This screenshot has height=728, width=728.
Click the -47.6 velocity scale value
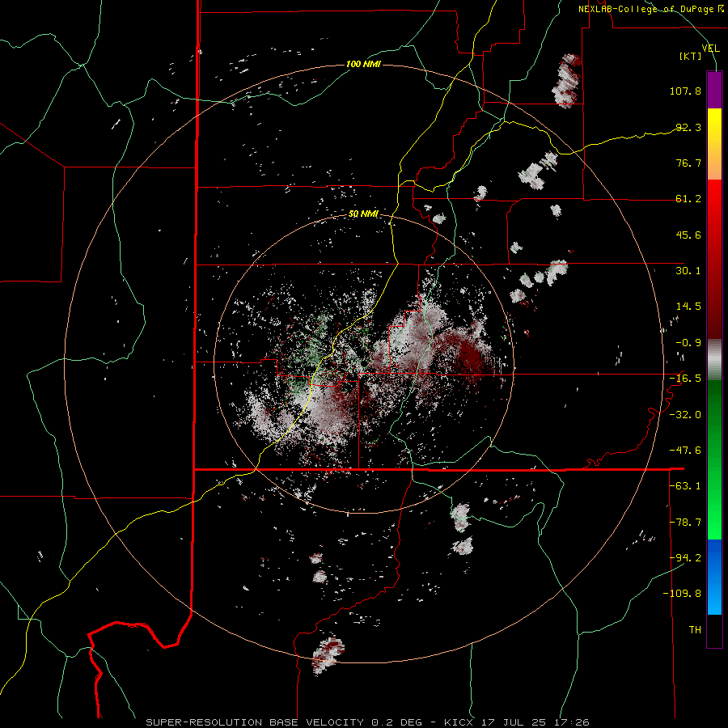[x=685, y=451]
